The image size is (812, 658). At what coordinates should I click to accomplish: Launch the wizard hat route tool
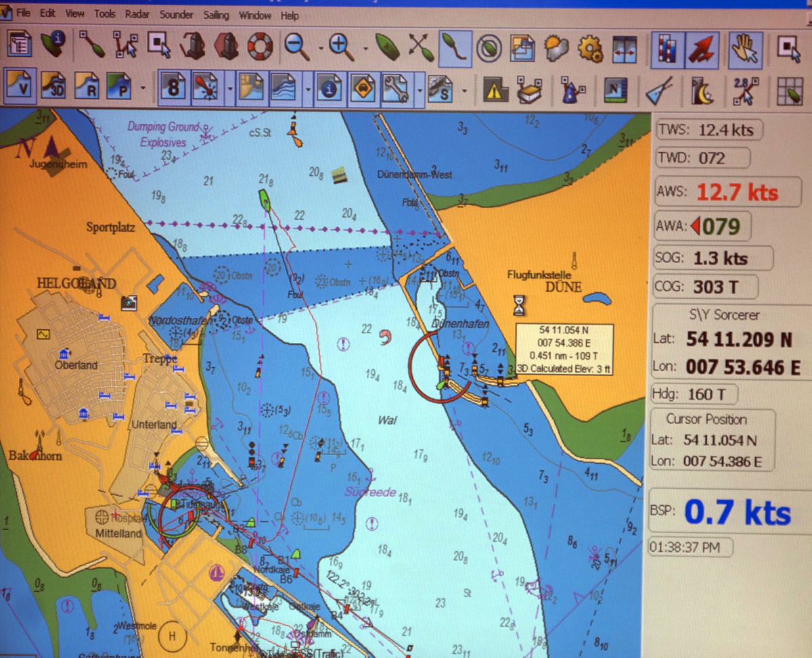pyautogui.click(x=574, y=90)
